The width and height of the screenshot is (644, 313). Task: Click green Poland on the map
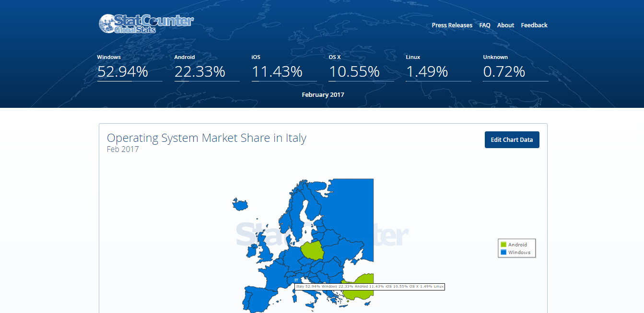312,251
